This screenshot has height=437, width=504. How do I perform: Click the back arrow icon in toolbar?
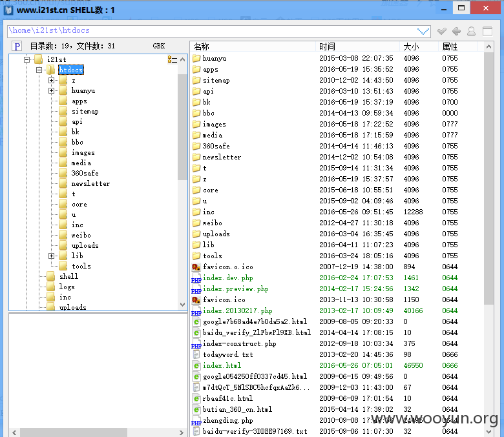coord(456,31)
